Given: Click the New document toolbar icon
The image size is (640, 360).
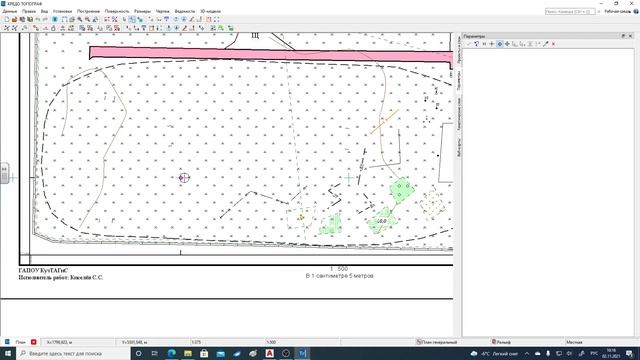Looking at the screenshot, I should (7, 19).
